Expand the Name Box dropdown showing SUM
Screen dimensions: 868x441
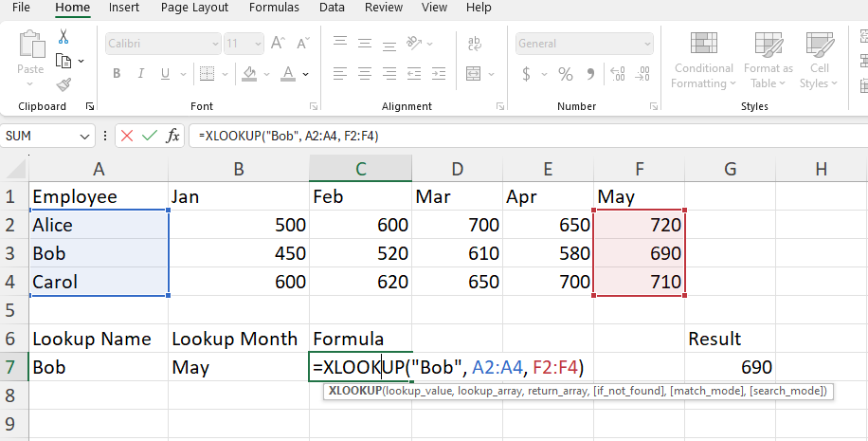(x=85, y=136)
